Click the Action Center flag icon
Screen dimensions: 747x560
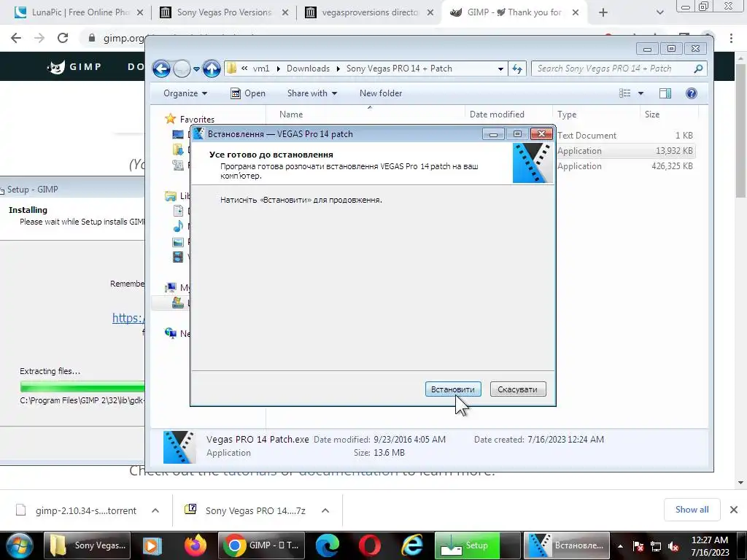click(638, 546)
